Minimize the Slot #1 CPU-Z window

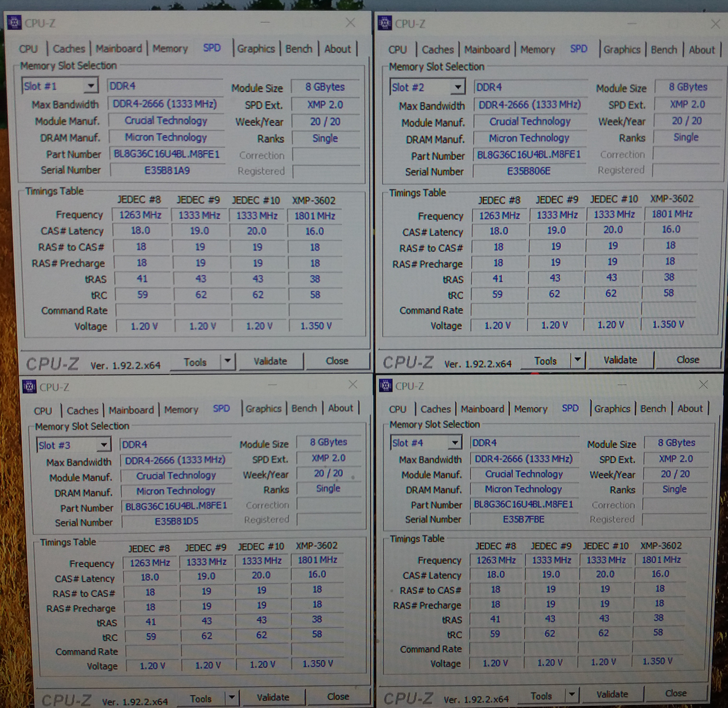(265, 22)
